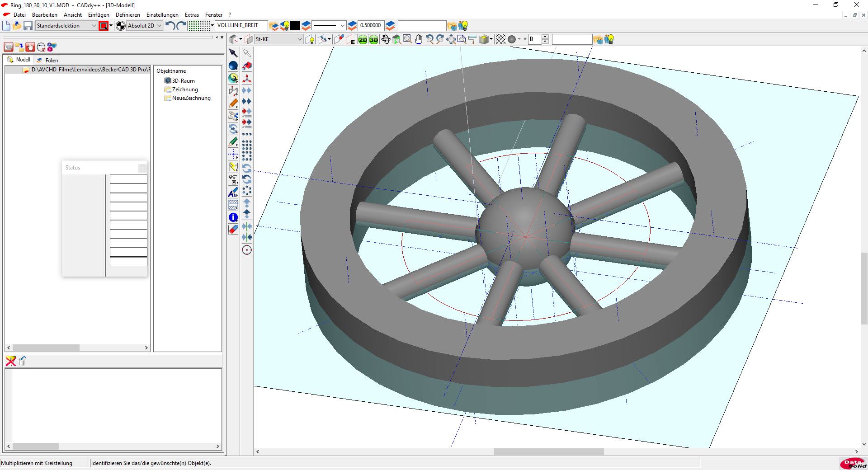Click the undo arrow icon
The image size is (868, 470).
point(170,26)
